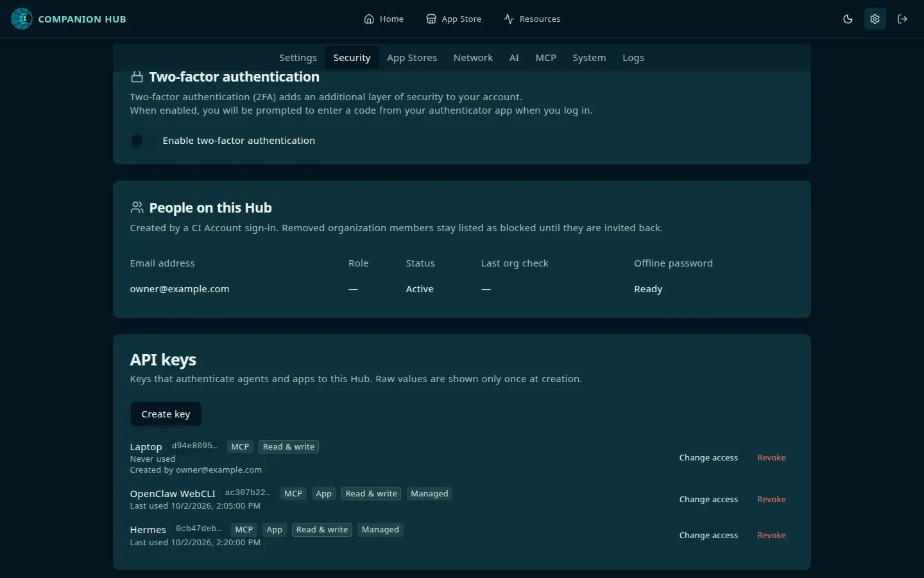This screenshot has width=924, height=578.
Task: Revoke the Hermes API key
Action: point(771,536)
